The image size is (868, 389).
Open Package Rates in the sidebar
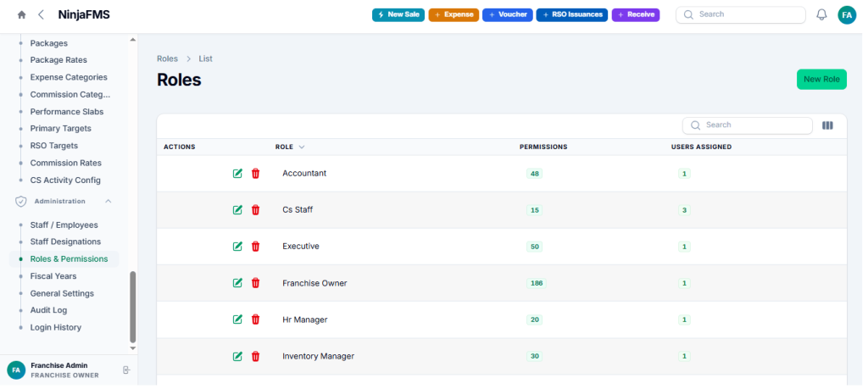click(58, 60)
